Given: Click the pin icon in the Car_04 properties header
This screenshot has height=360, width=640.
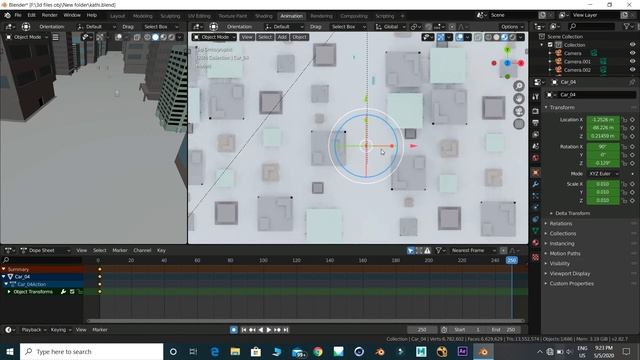Looking at the screenshot, I should (x=632, y=82).
